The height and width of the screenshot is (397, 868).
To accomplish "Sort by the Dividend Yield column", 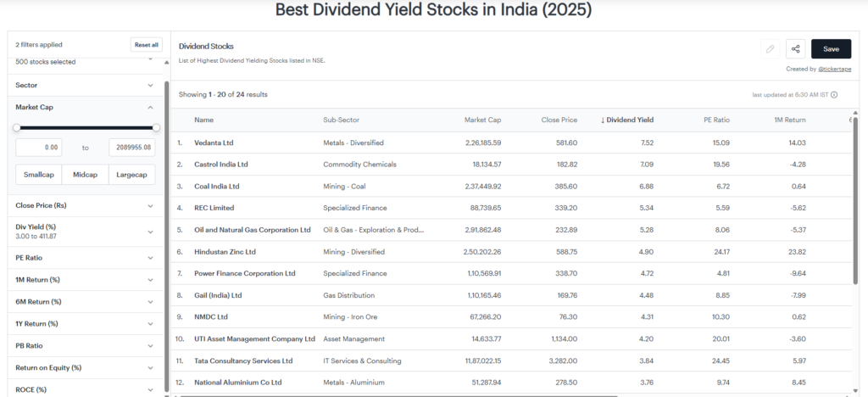I will 627,120.
